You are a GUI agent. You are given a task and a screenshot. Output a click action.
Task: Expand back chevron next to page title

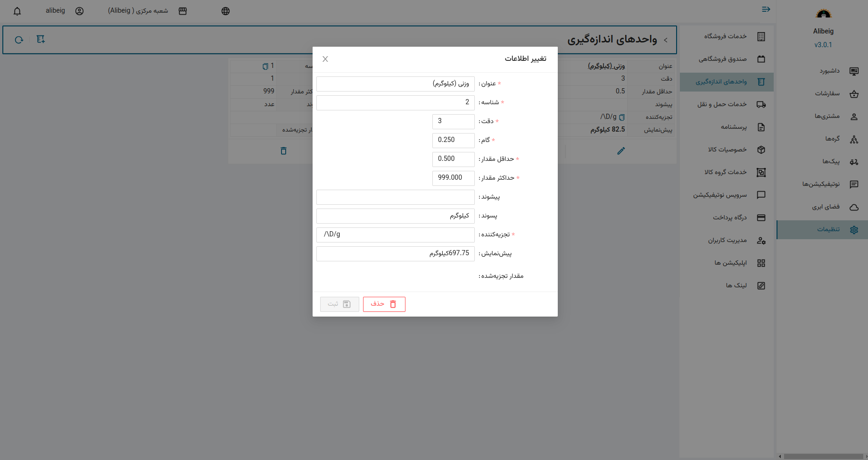(666, 40)
